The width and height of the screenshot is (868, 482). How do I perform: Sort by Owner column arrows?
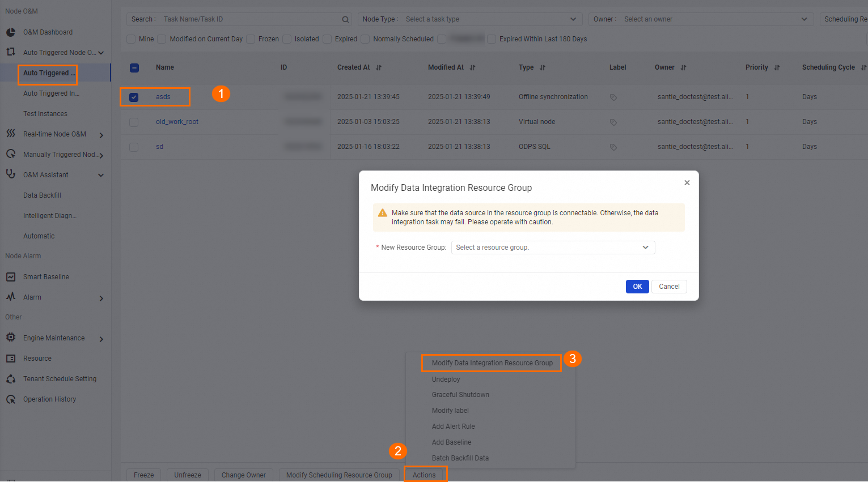683,67
